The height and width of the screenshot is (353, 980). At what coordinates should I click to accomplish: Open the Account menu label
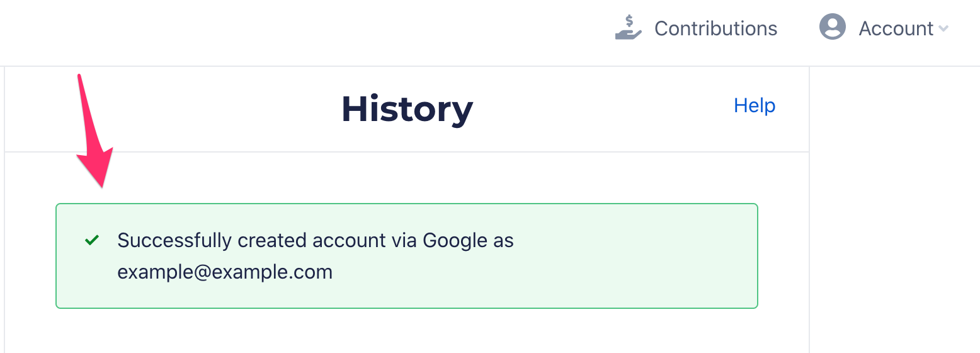[x=896, y=28]
